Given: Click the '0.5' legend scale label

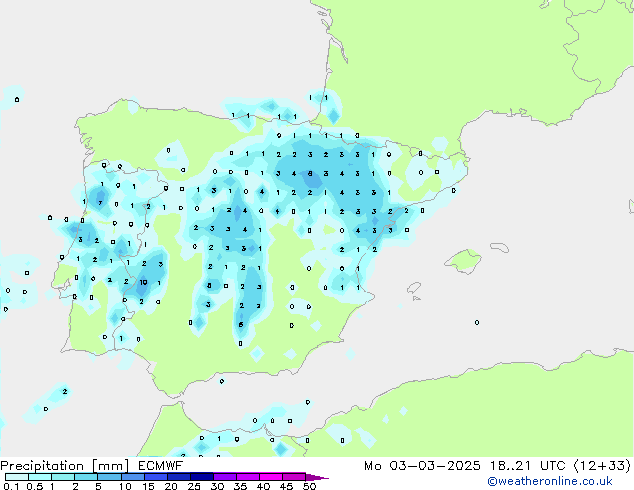Looking at the screenshot, I should coord(34,486).
